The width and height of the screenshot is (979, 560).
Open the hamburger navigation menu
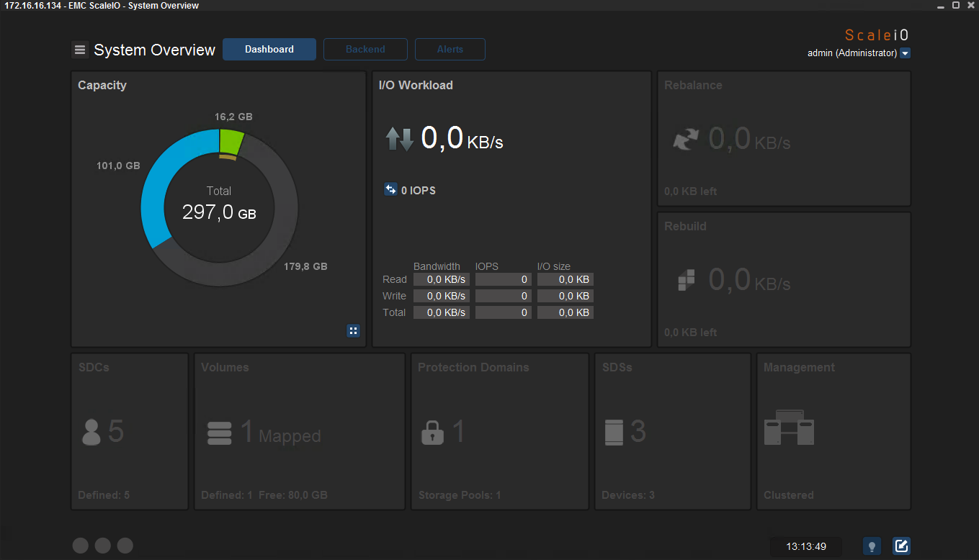(x=80, y=50)
